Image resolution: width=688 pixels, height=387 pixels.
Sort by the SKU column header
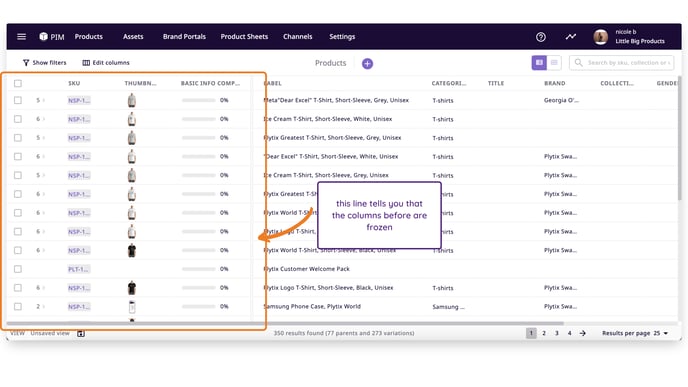[x=74, y=83]
